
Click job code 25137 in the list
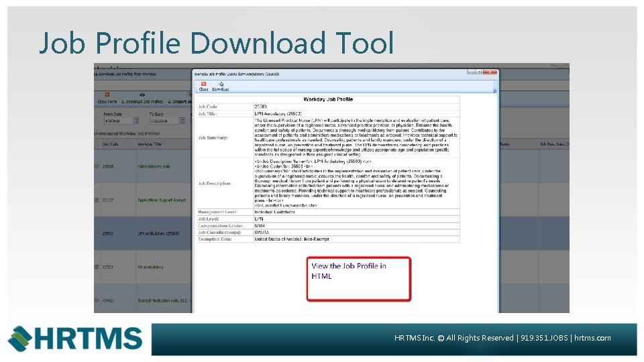tap(107, 200)
